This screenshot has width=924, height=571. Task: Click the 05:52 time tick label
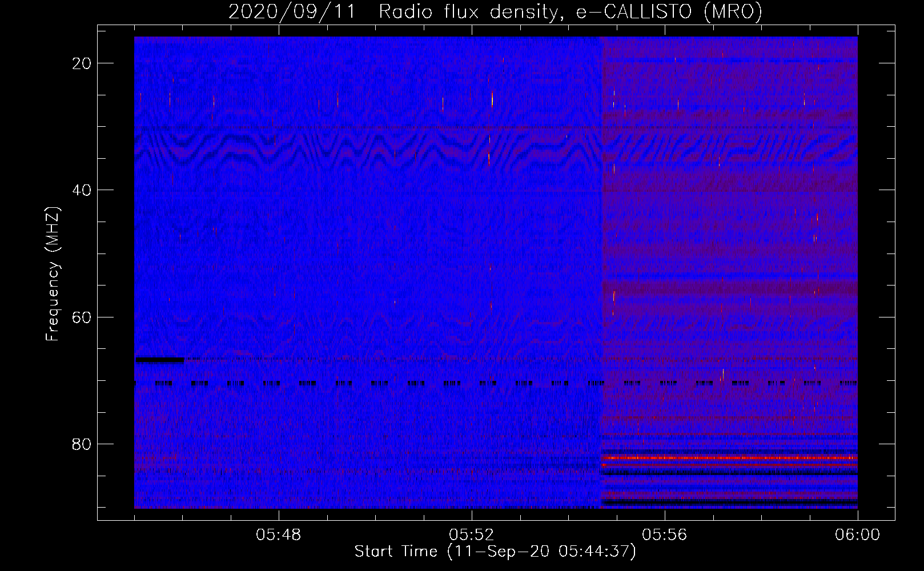pyautogui.click(x=472, y=535)
